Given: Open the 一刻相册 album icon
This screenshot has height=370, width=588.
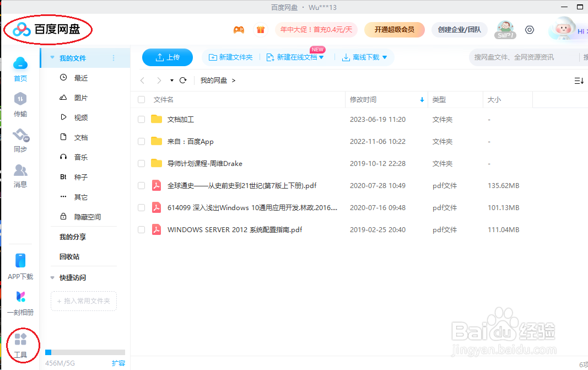Looking at the screenshot, I should 20,303.
